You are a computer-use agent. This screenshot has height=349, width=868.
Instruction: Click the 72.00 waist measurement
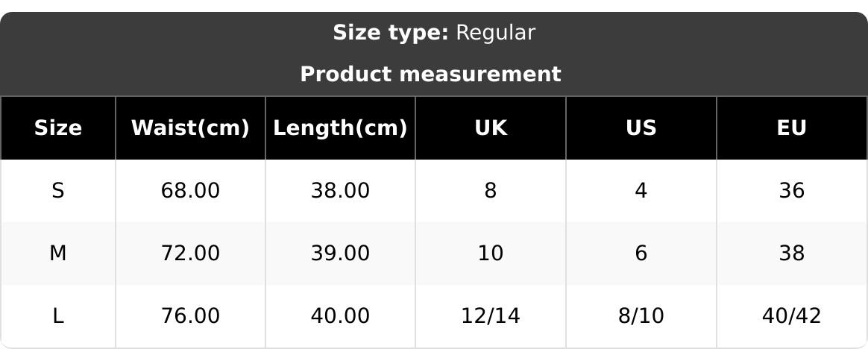(x=190, y=254)
